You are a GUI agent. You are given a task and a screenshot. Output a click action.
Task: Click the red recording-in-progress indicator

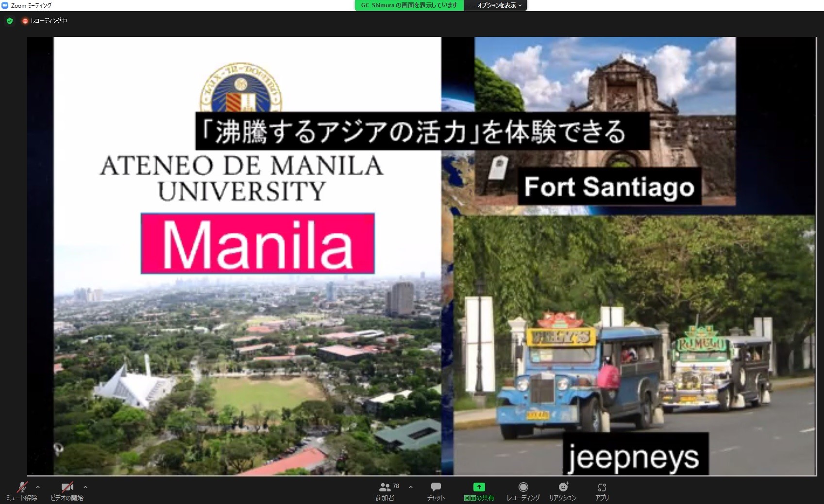point(25,21)
